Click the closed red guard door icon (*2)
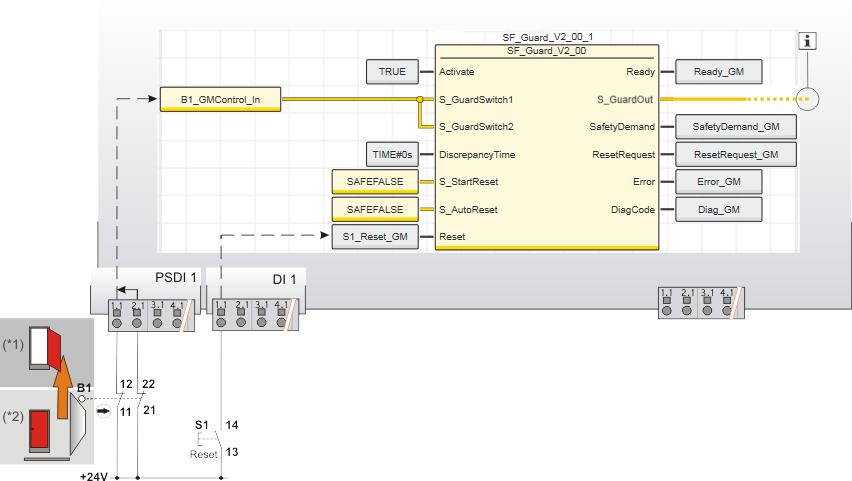Screen dimensions: 852x481 click(39, 428)
